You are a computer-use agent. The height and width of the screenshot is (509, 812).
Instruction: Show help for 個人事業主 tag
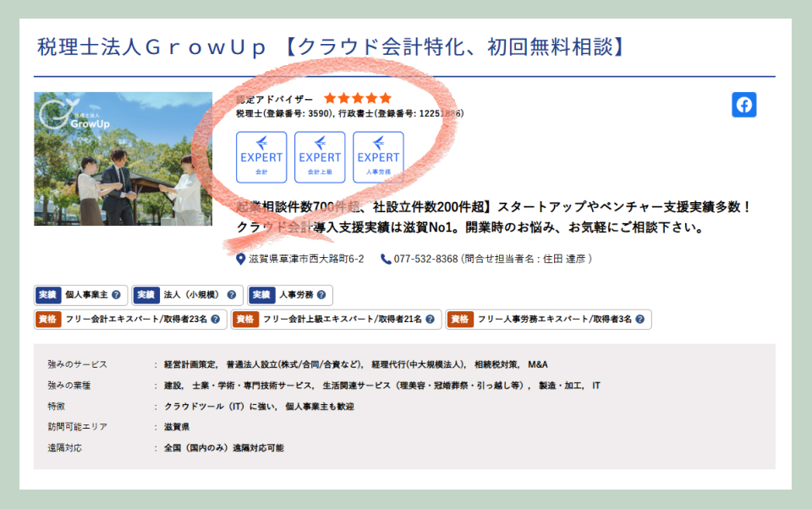pyautogui.click(x=116, y=295)
